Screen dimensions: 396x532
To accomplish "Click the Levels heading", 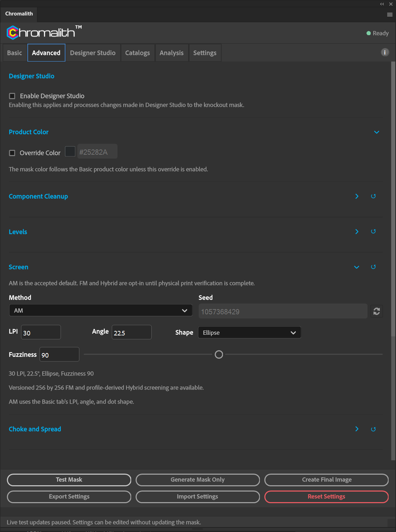I will coord(18,232).
